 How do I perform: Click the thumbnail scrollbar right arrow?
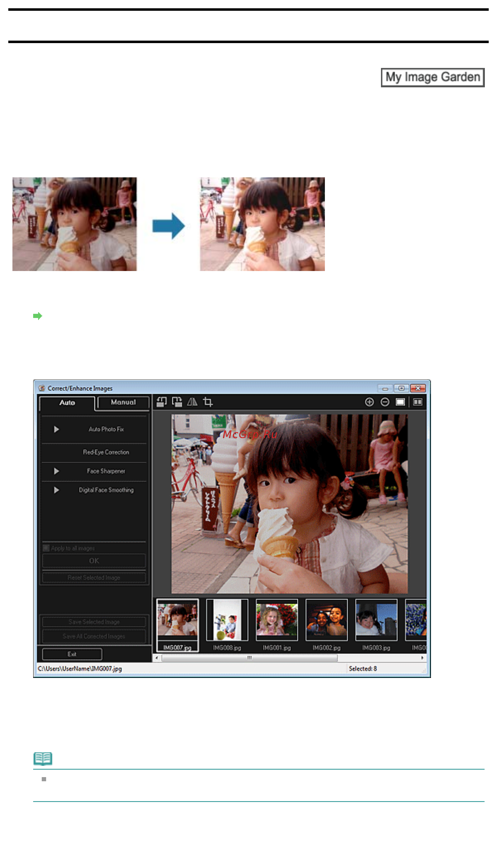pos(422,658)
